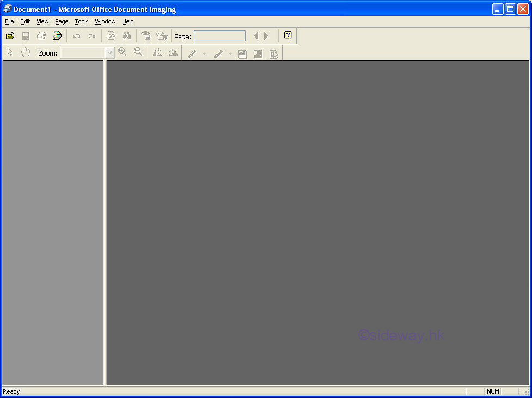Click the Insert Picture icon

[258, 54]
